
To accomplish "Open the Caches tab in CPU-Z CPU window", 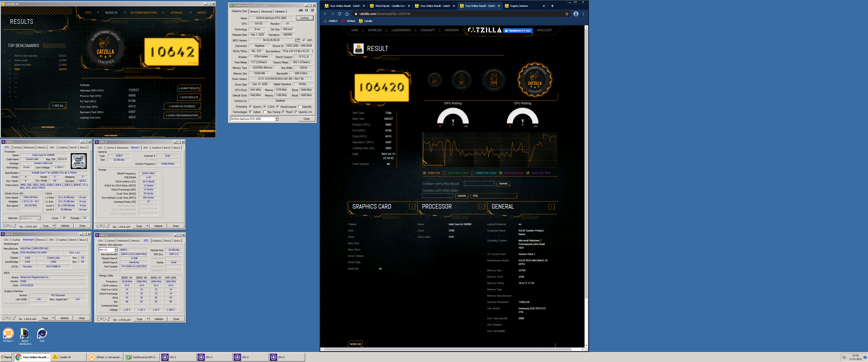I will click(x=17, y=148).
